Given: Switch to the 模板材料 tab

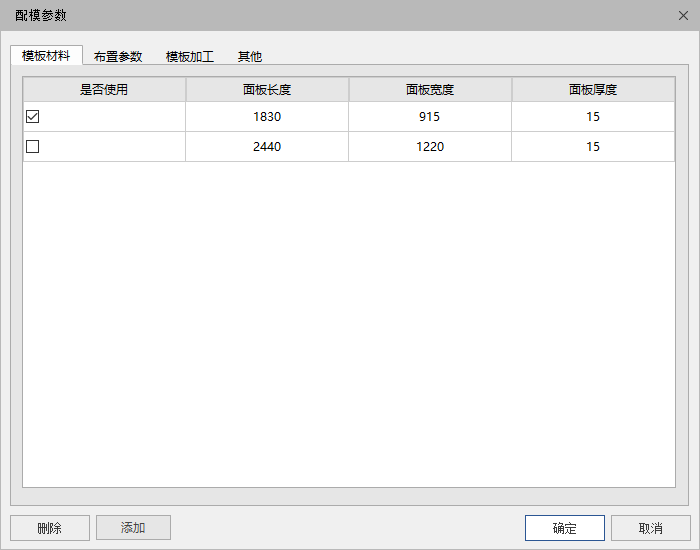Looking at the screenshot, I should tap(46, 56).
